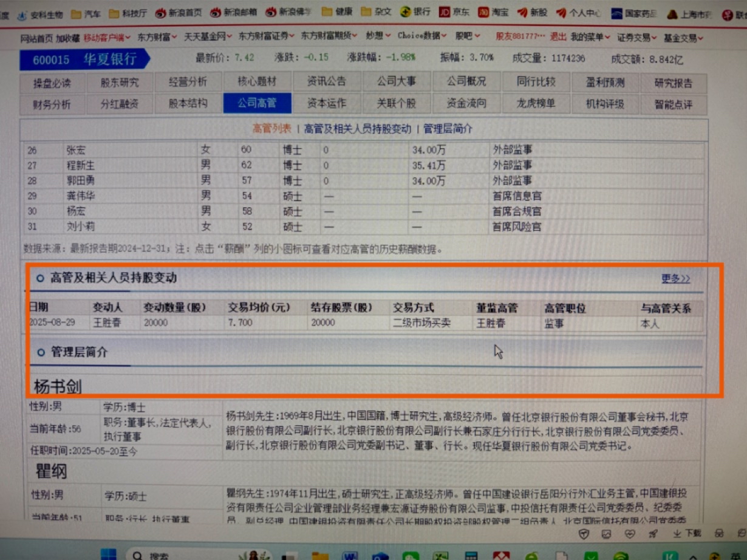This screenshot has width=747, height=560.
Task: Open the 京东 bookmark
Action: [x=454, y=12]
